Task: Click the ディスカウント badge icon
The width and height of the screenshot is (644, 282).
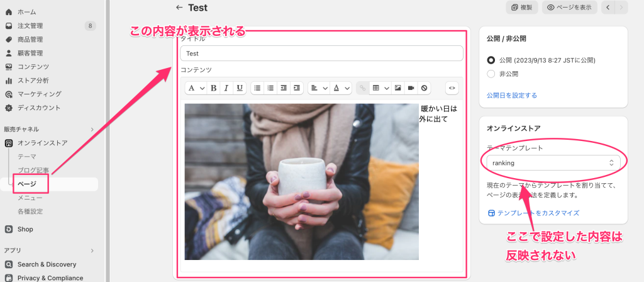Action: pyautogui.click(x=9, y=108)
